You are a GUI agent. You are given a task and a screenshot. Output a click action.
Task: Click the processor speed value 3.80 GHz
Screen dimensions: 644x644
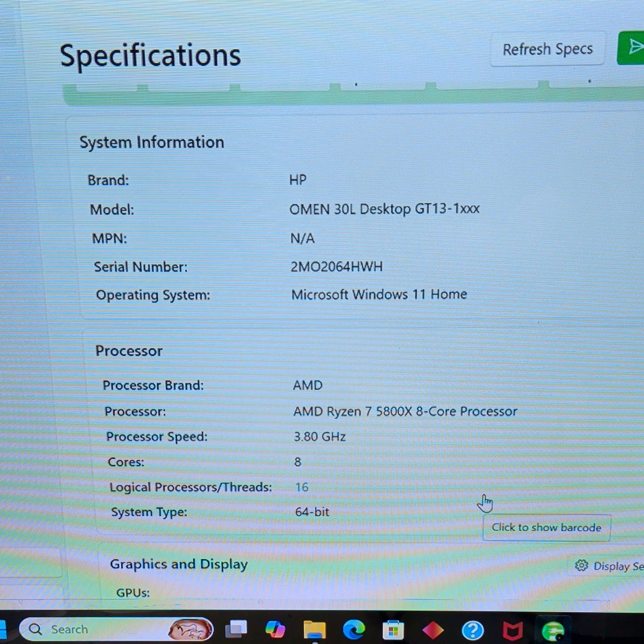(320, 437)
